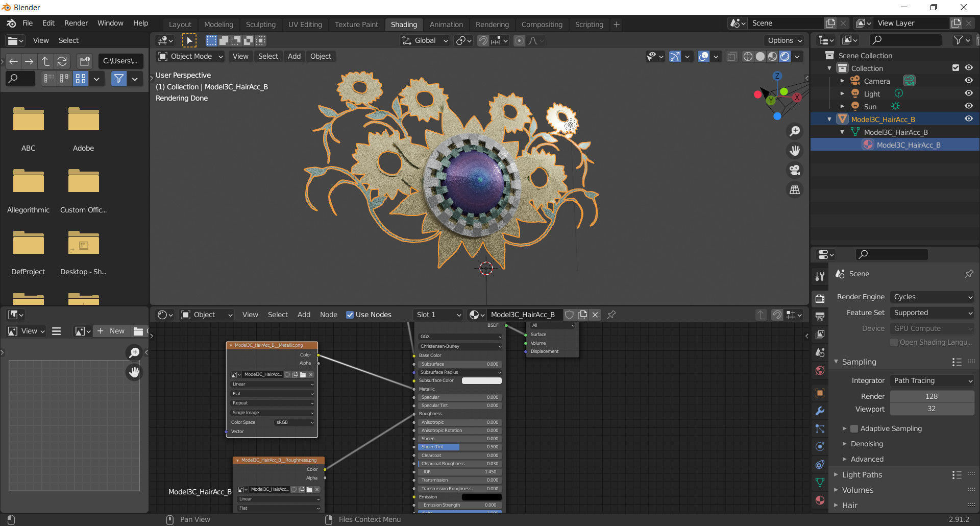The height and width of the screenshot is (526, 980).
Task: Open the Window menu in top bar
Action: coord(110,23)
